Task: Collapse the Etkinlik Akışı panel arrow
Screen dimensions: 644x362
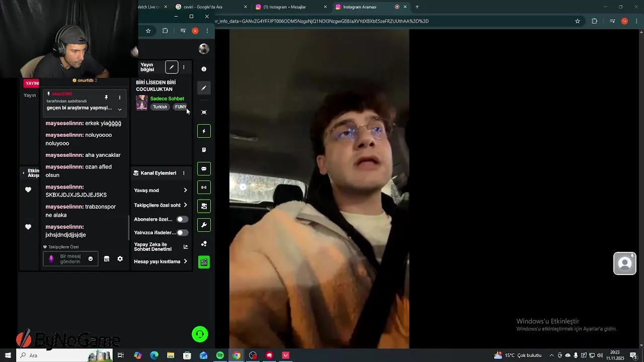Action: click(24, 173)
